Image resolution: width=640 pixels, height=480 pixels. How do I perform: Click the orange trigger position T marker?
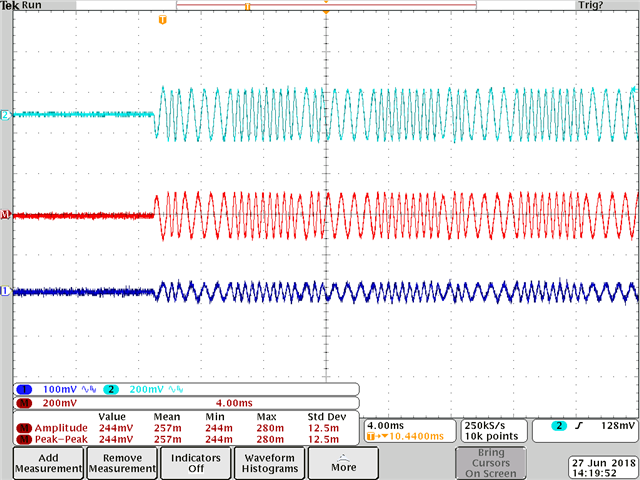point(162,20)
